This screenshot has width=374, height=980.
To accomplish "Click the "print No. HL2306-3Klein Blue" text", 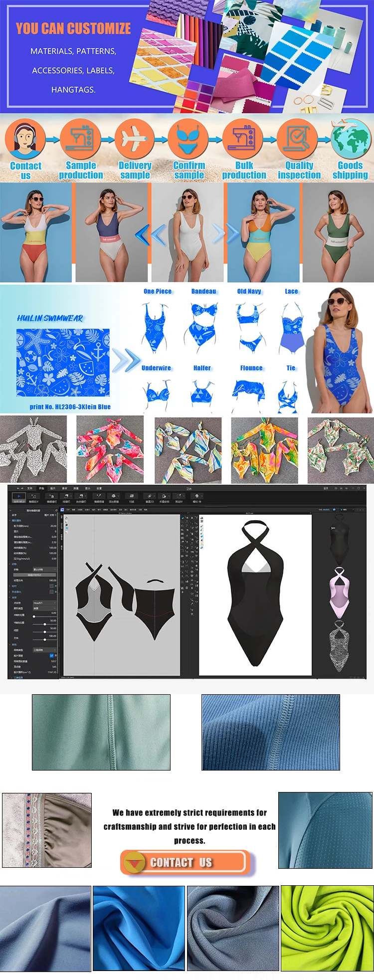I will (70, 406).
